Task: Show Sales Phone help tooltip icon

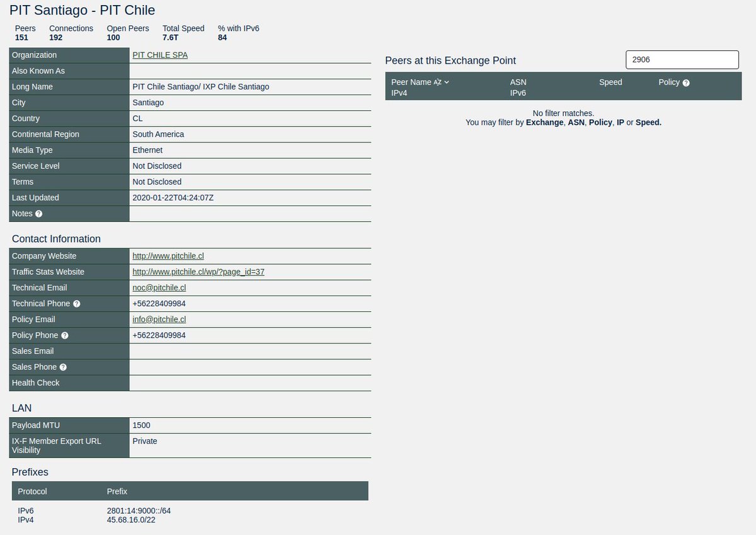Action: [x=63, y=367]
